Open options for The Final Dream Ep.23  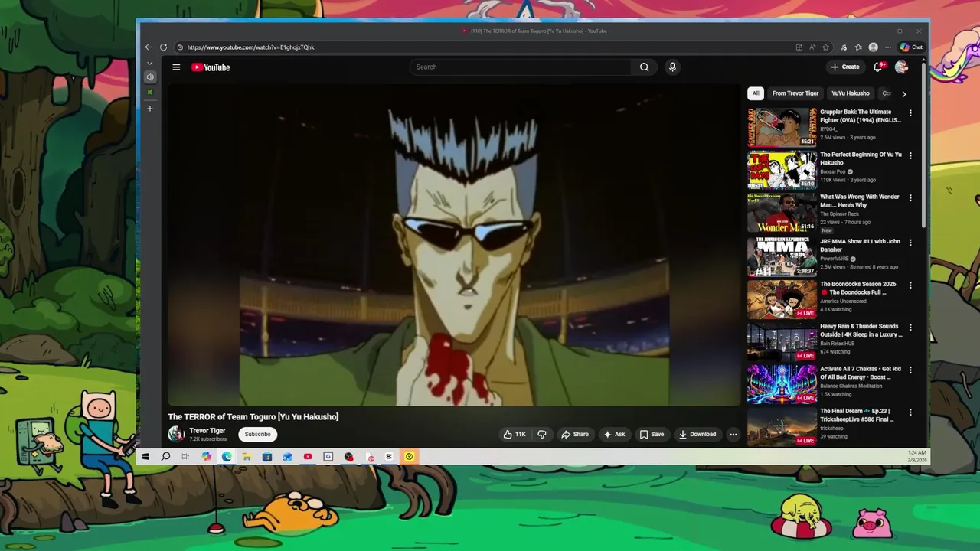tap(910, 412)
